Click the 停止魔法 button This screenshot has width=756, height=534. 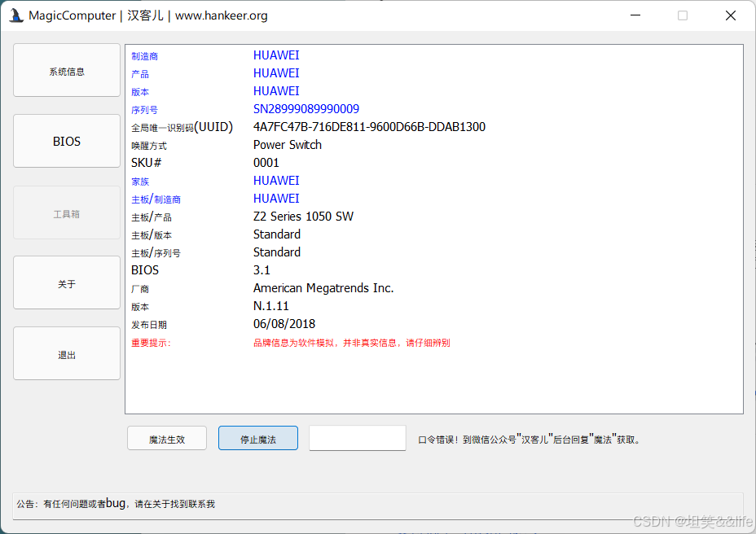[258, 439]
